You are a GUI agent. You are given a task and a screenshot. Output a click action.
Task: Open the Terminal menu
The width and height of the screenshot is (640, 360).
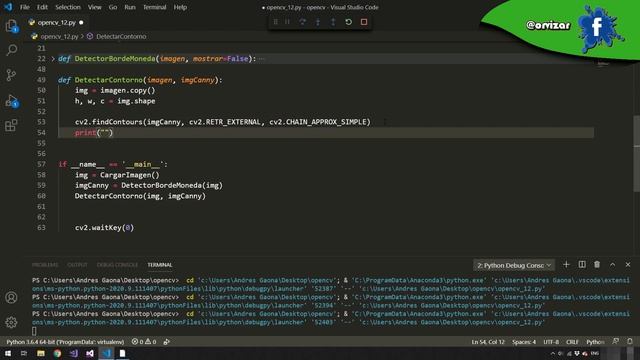point(154,7)
